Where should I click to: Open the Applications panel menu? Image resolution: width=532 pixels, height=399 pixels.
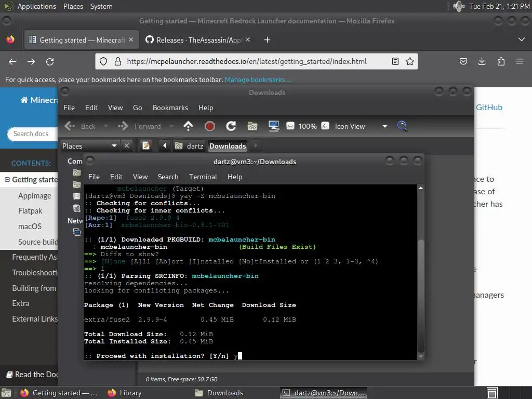(37, 6)
